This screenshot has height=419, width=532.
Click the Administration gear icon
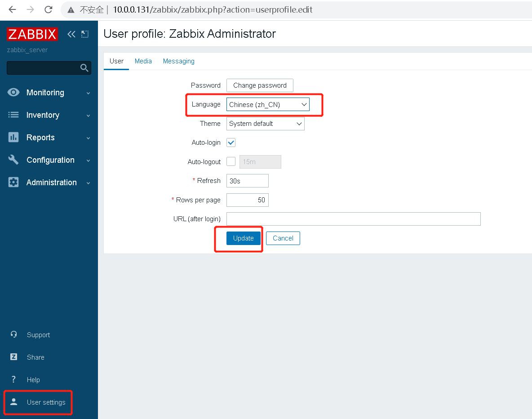13,182
